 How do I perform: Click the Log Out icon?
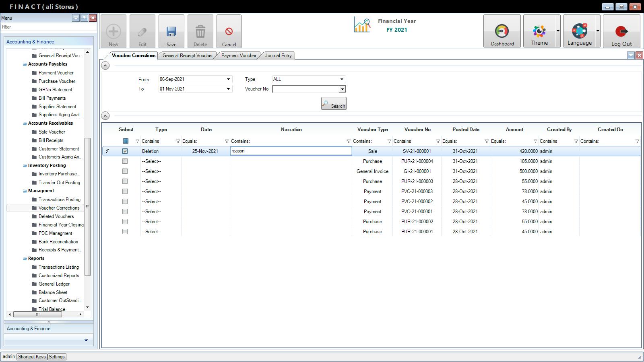click(621, 31)
